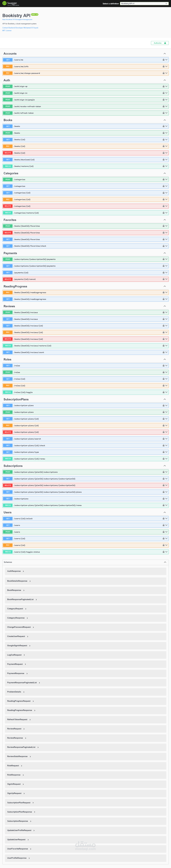Click the "Bookistry API" page title

point(16,16)
